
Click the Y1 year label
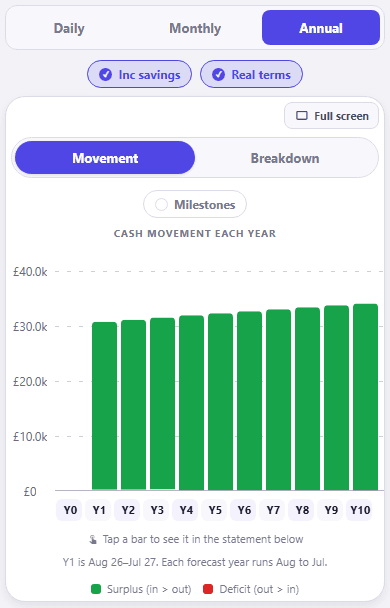99,510
